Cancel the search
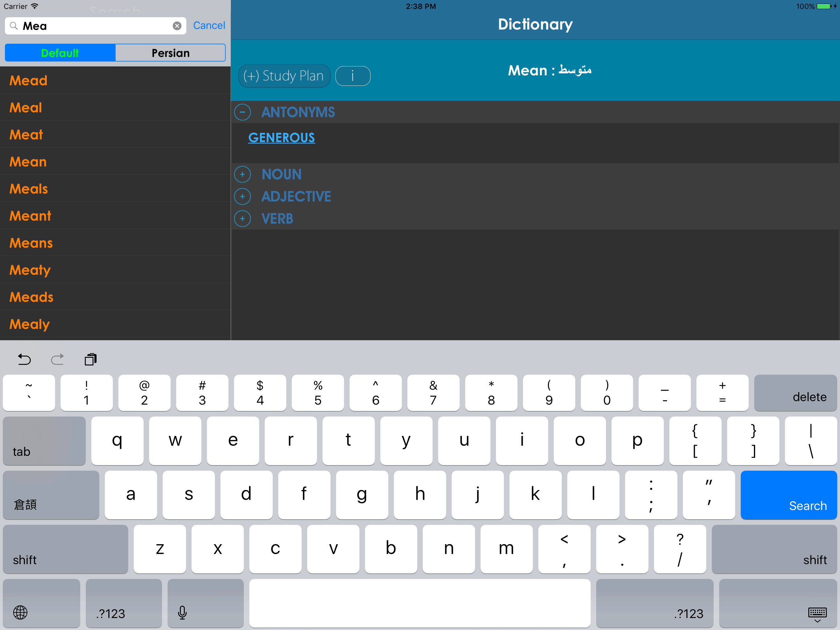Image resolution: width=840 pixels, height=630 pixels. point(209,26)
